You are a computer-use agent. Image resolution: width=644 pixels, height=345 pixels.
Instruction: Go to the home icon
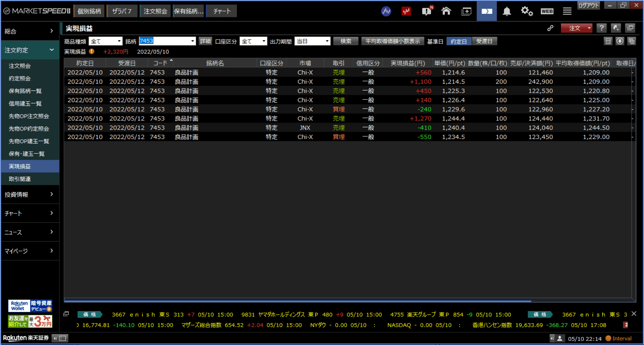pos(446,11)
